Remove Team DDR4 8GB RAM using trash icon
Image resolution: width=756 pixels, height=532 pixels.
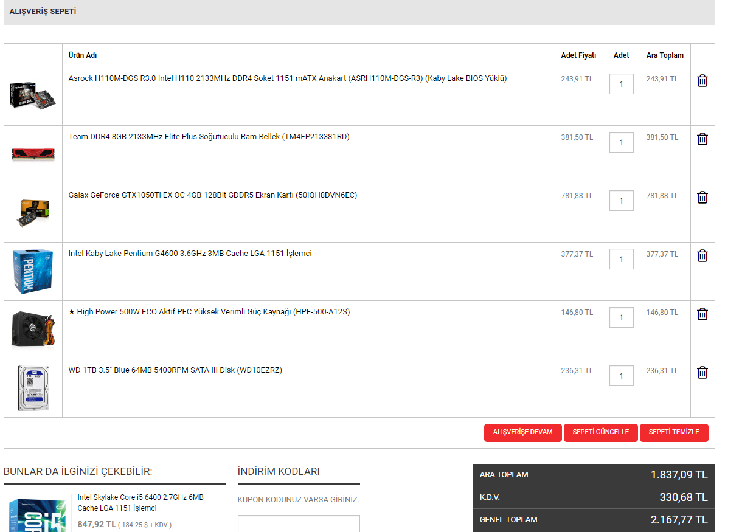pyautogui.click(x=702, y=139)
